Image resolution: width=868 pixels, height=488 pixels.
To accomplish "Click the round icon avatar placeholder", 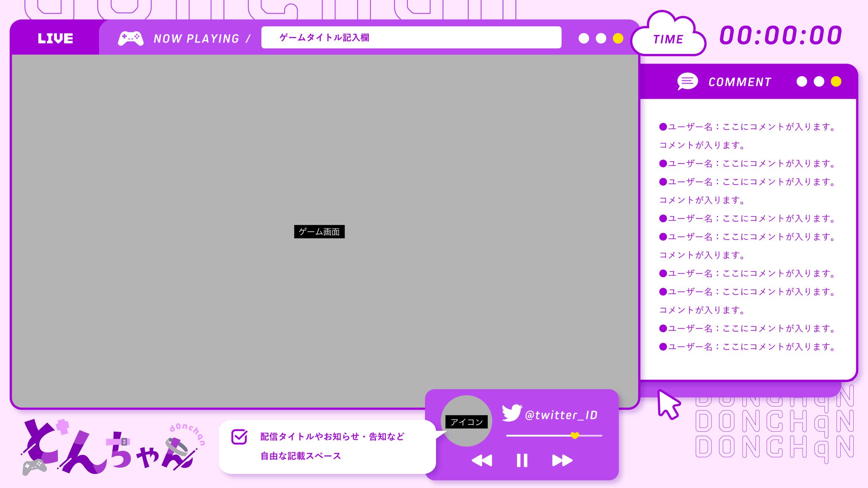I will [467, 421].
